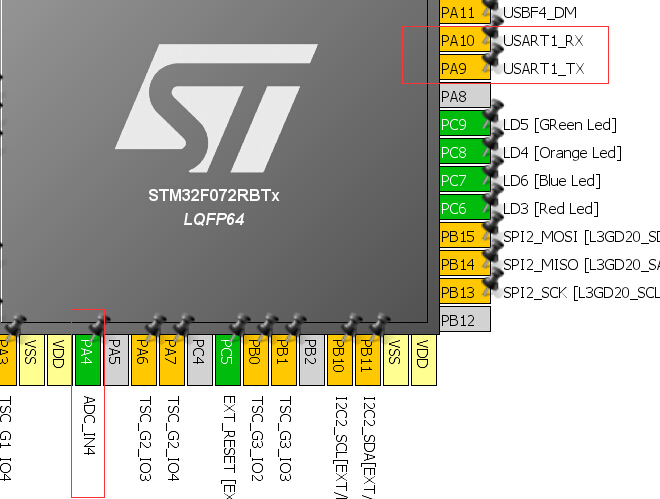Click the TSC_G3_IO2 signal label
The height and width of the screenshot is (499, 660).
tap(257, 438)
